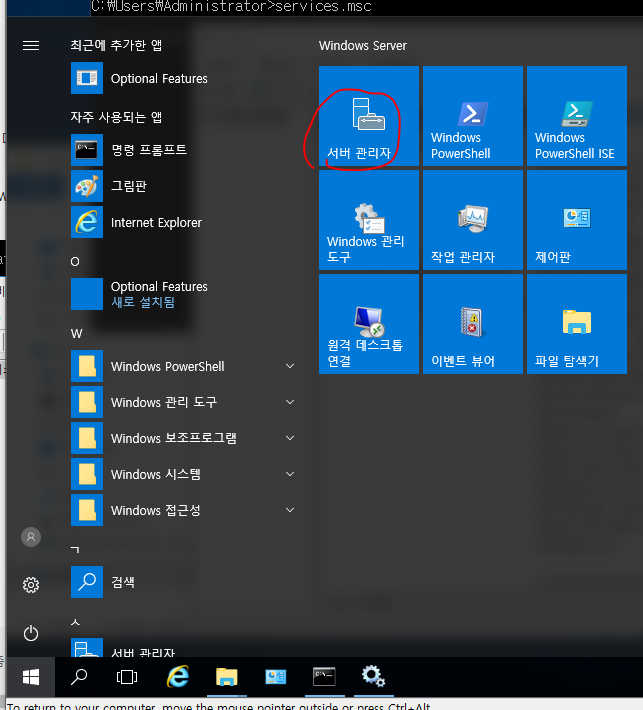Expand the Windows 접근성 folder
Viewport: 643px width, 710px height.
184,510
